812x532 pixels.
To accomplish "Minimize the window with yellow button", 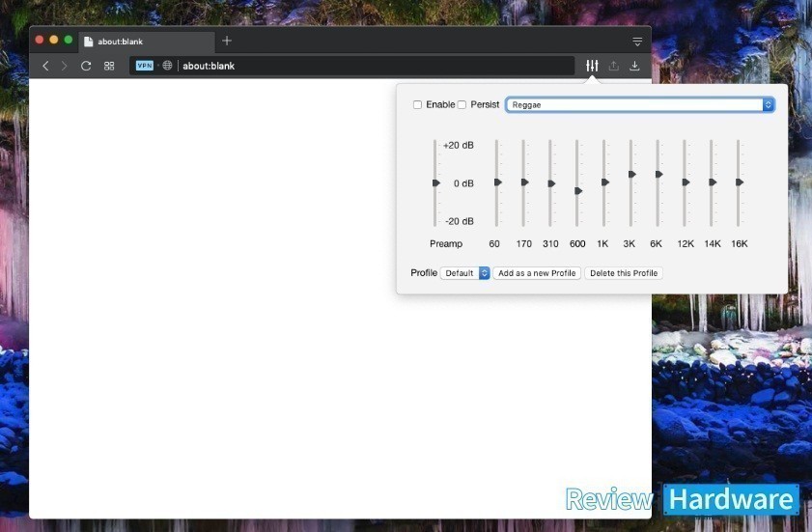I will click(x=54, y=40).
